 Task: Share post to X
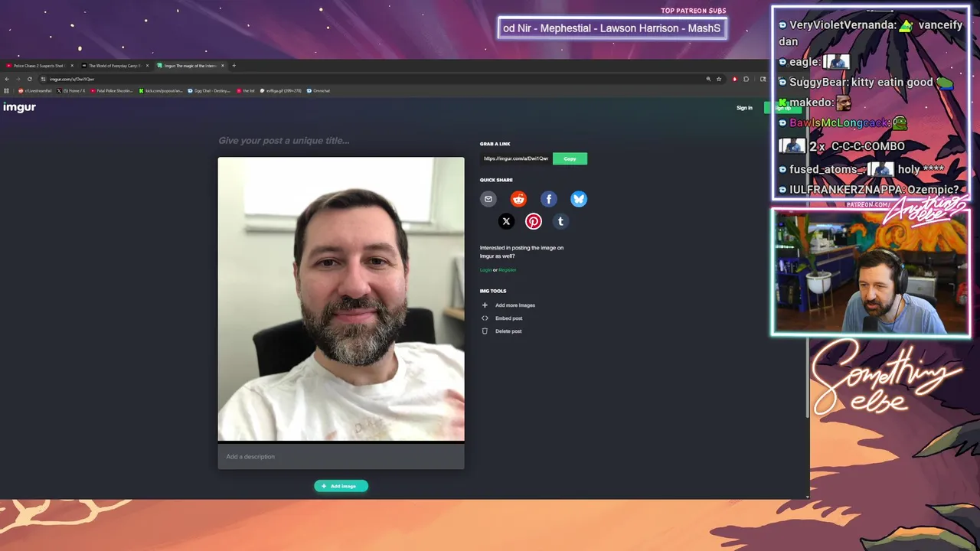(506, 221)
